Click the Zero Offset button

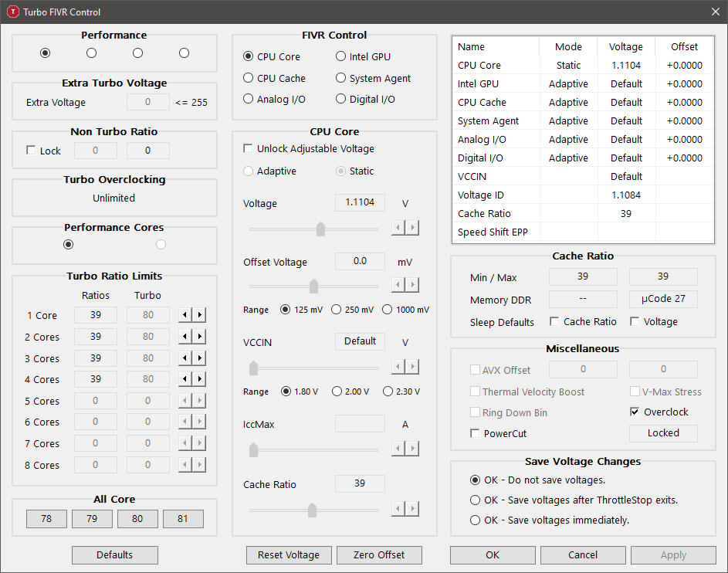[x=379, y=555]
